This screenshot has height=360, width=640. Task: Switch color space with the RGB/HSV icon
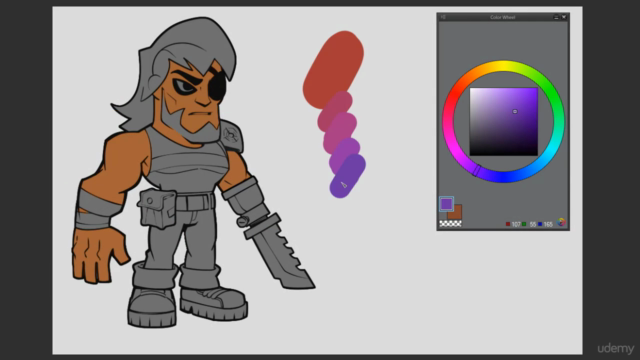point(562,222)
